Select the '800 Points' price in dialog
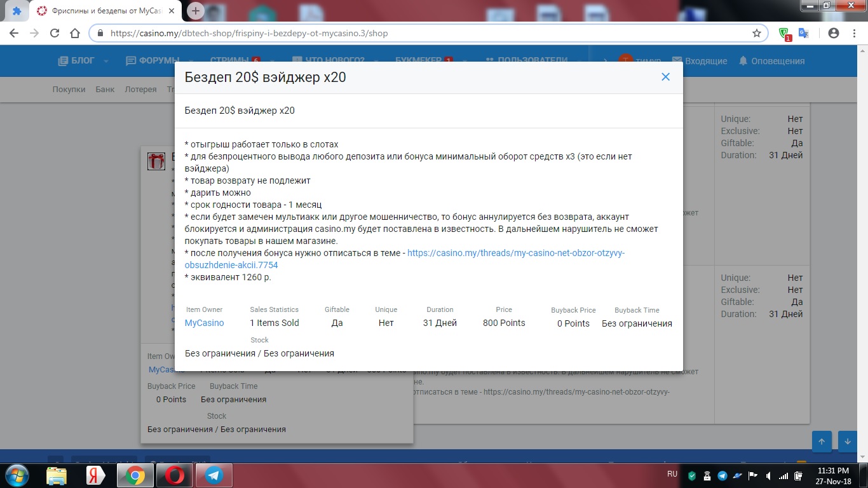Screen dimensions: 868x488 point(504,323)
